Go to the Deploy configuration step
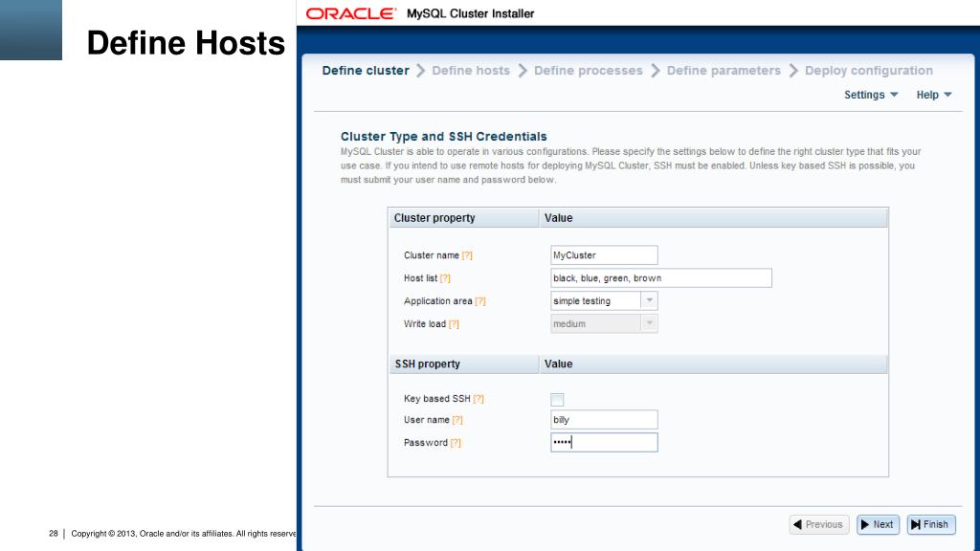 pyautogui.click(x=869, y=71)
